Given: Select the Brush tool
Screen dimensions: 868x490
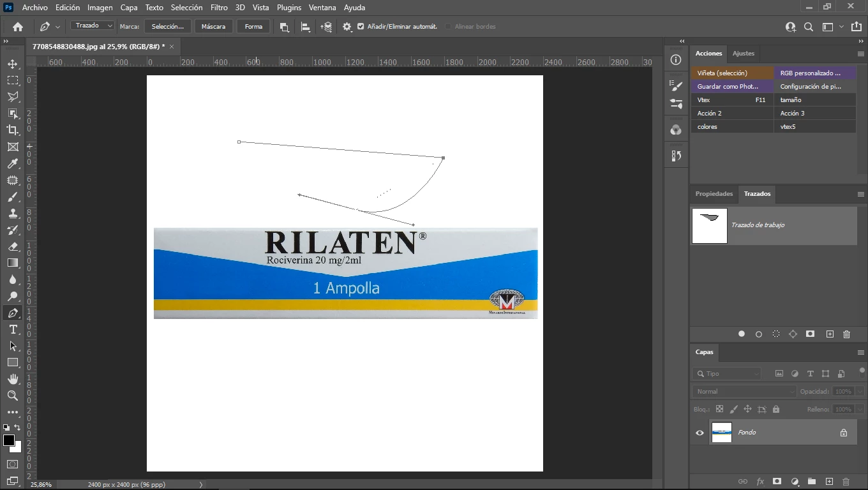Looking at the screenshot, I should [13, 197].
